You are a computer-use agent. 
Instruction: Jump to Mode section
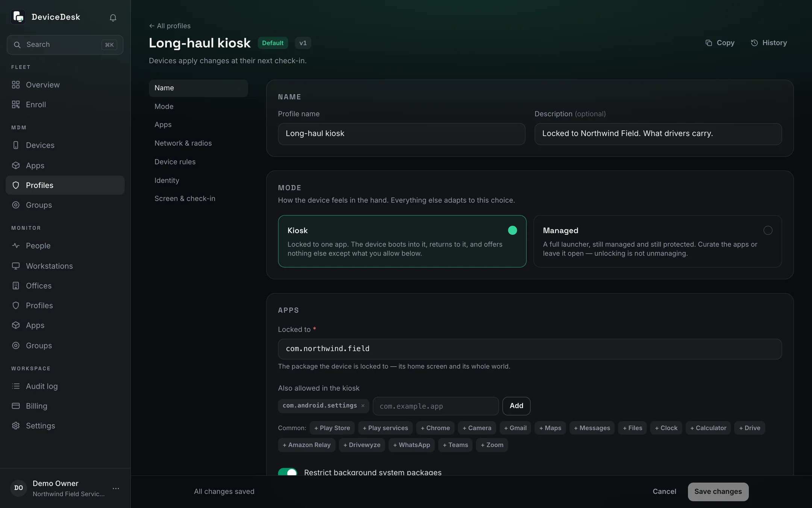click(x=198, y=106)
